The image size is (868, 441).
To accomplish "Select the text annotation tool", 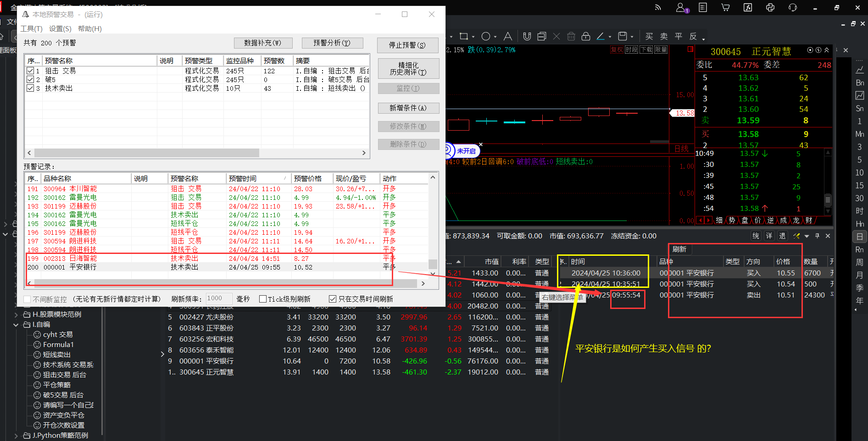I will pyautogui.click(x=508, y=36).
